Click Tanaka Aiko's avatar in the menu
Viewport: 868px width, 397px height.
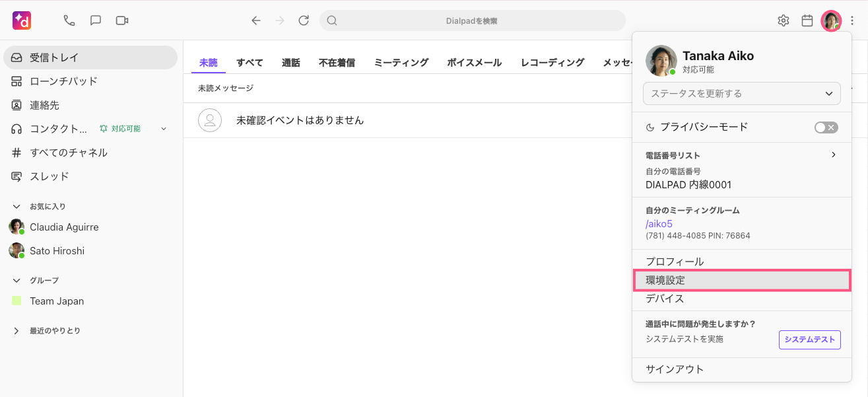(x=661, y=61)
